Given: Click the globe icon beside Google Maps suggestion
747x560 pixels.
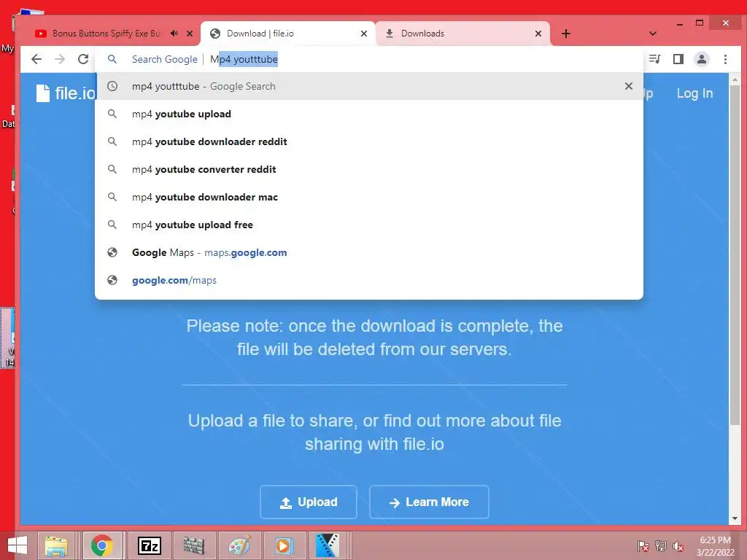Looking at the screenshot, I should [112, 252].
